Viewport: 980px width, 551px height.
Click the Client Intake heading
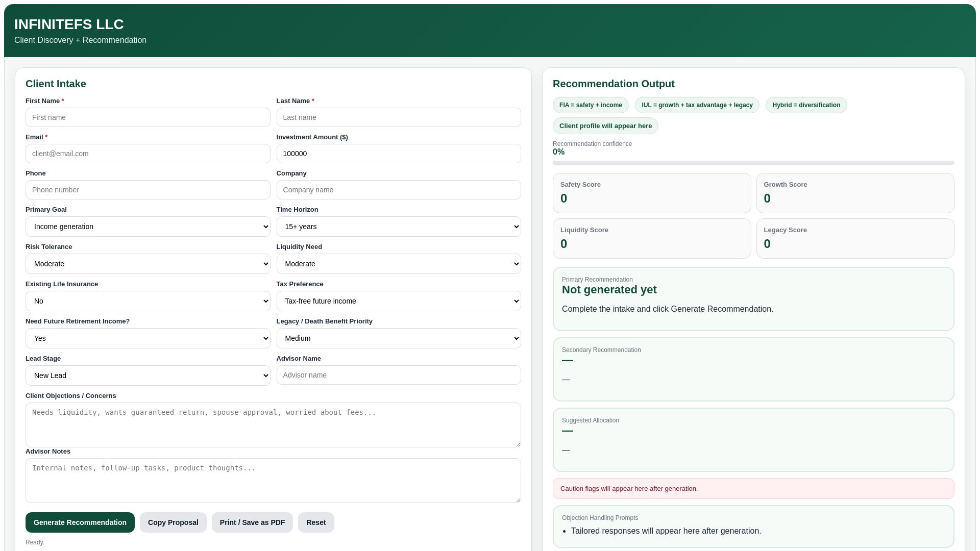56,84
